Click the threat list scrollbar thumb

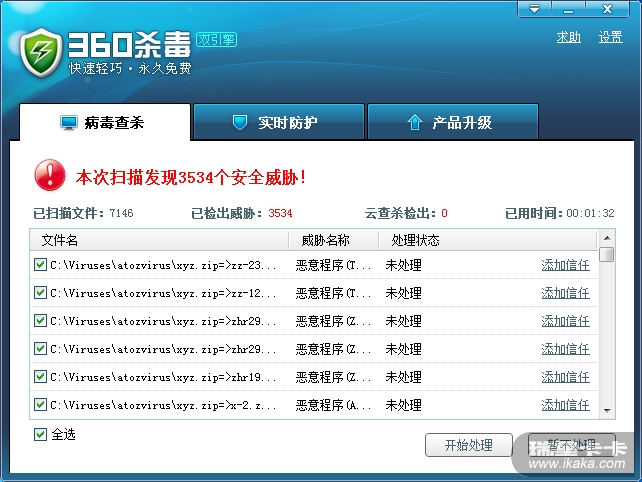point(607,254)
